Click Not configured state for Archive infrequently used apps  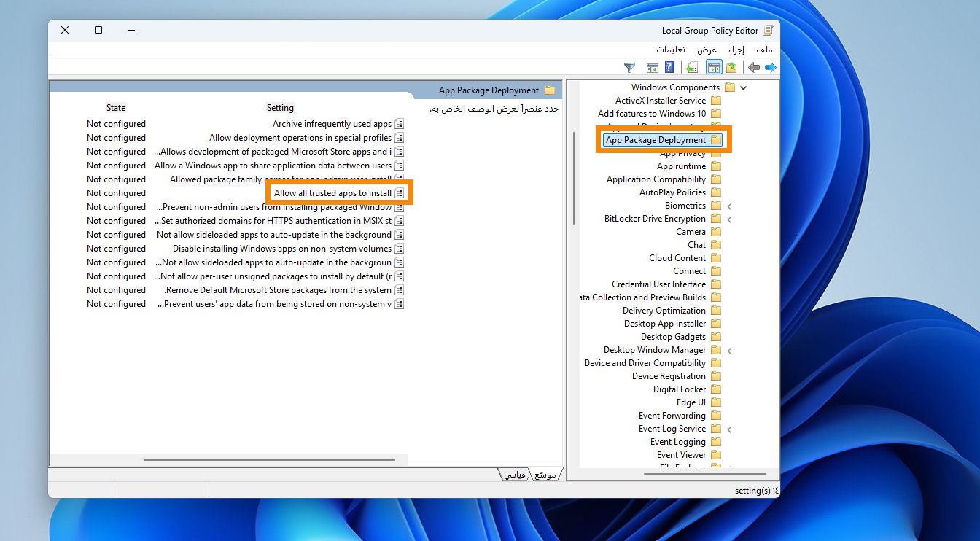tap(116, 124)
